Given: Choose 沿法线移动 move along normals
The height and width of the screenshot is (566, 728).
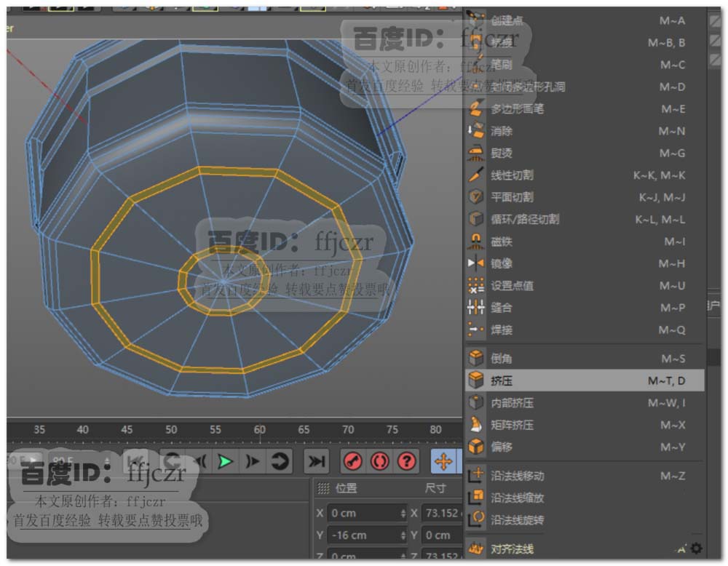Looking at the screenshot, I should tap(585, 476).
